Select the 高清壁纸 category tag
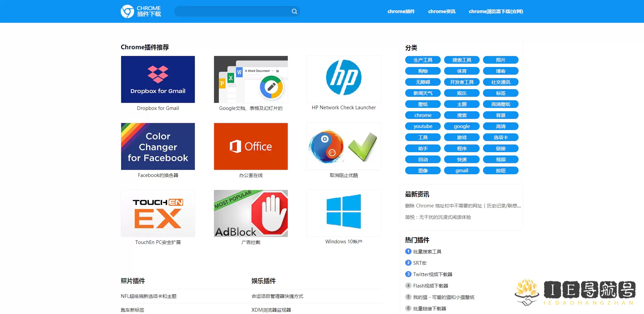 [500, 104]
